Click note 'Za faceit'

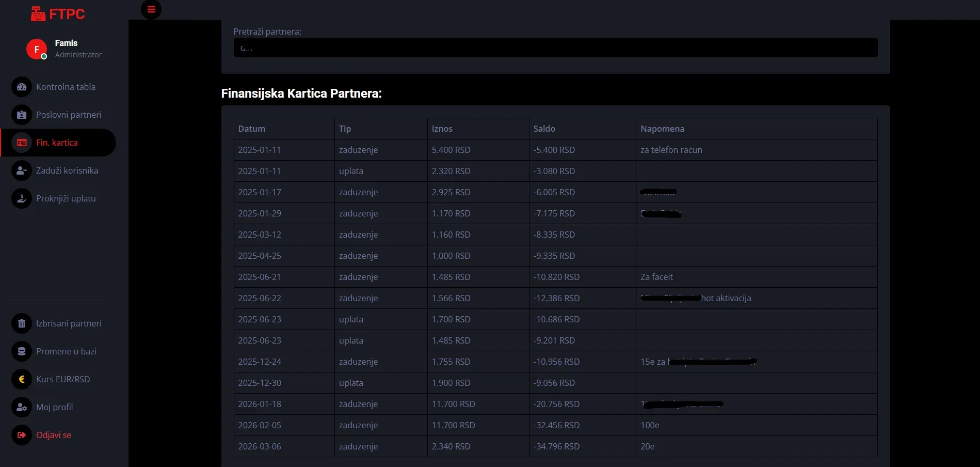click(656, 277)
